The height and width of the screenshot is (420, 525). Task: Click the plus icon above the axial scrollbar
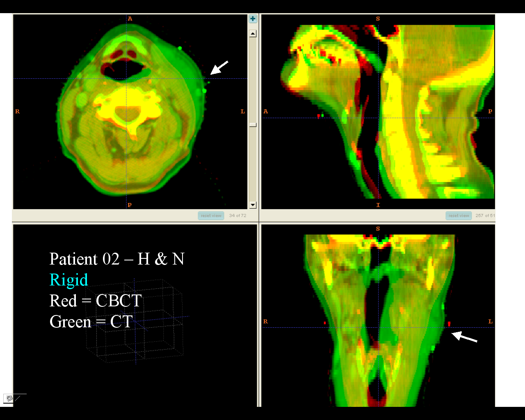[x=253, y=19]
